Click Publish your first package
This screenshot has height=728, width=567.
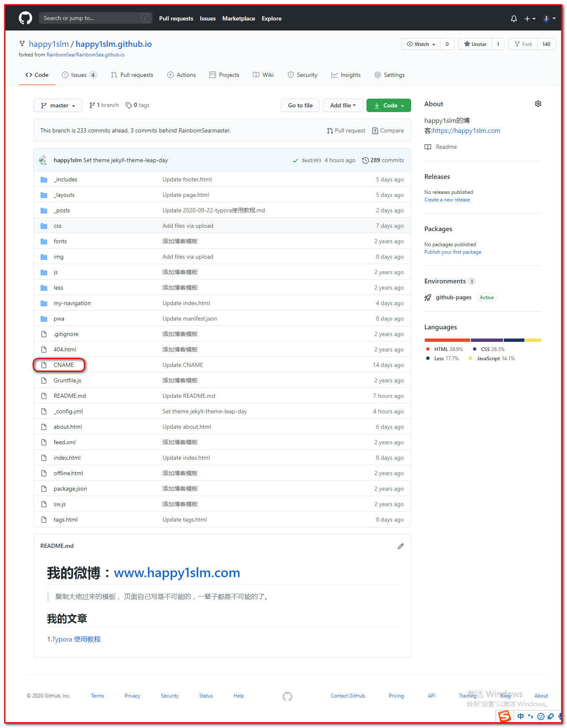coord(453,252)
